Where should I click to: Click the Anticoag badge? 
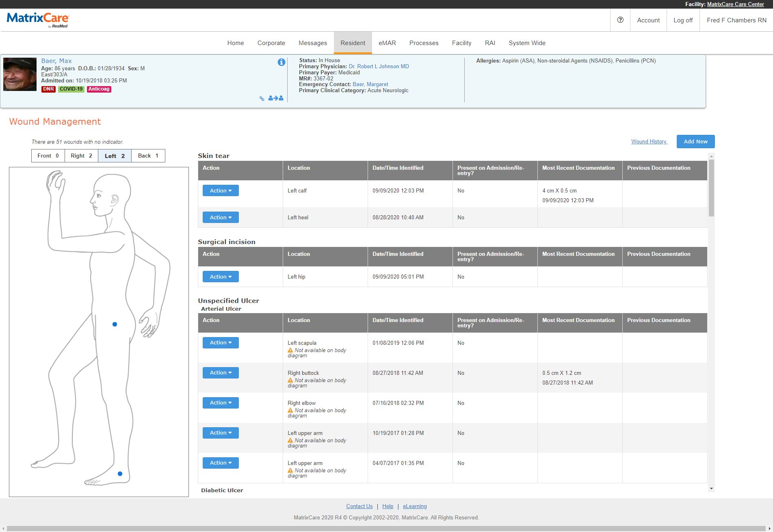click(99, 89)
